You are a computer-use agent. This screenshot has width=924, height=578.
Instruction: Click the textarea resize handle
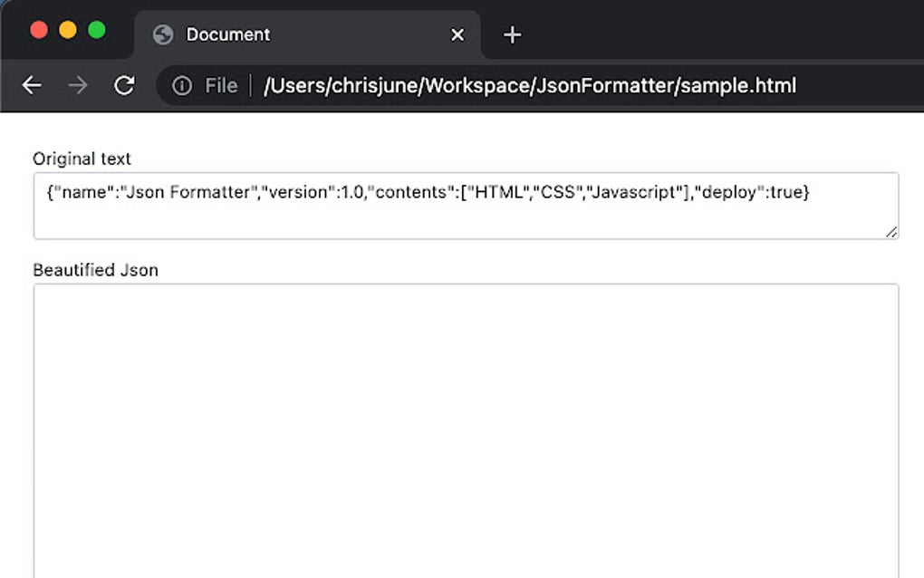[890, 234]
